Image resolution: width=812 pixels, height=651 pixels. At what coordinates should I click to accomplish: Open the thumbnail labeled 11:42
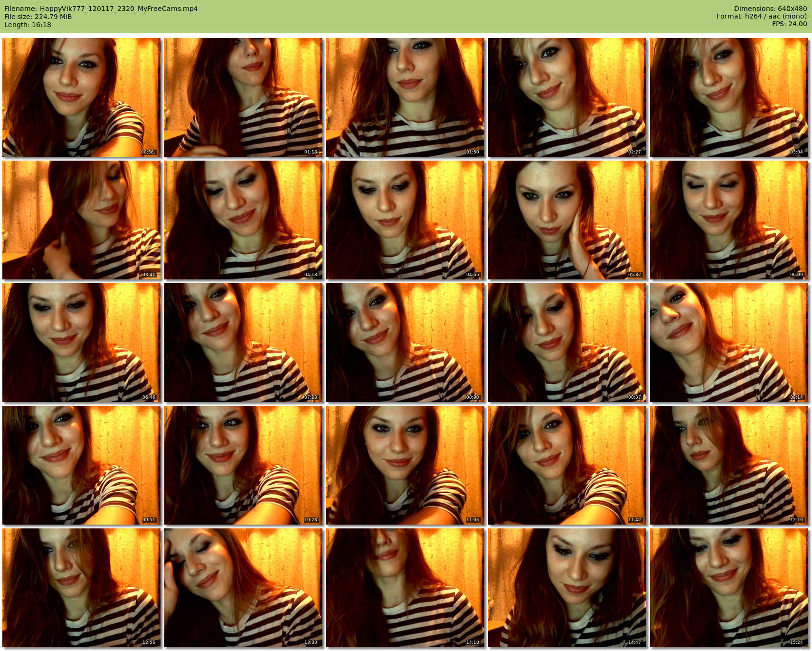click(x=567, y=465)
